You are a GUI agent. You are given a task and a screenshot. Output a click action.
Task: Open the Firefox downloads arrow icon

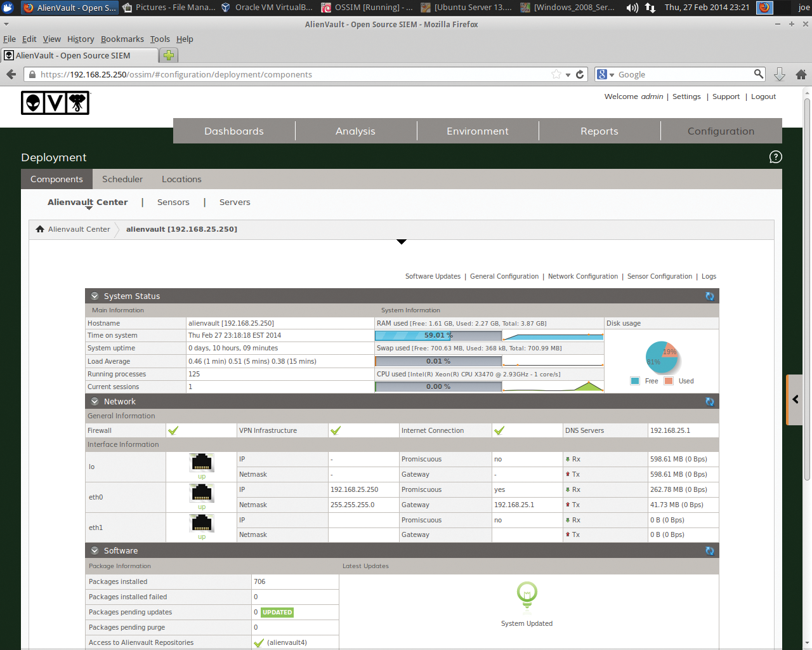(780, 74)
